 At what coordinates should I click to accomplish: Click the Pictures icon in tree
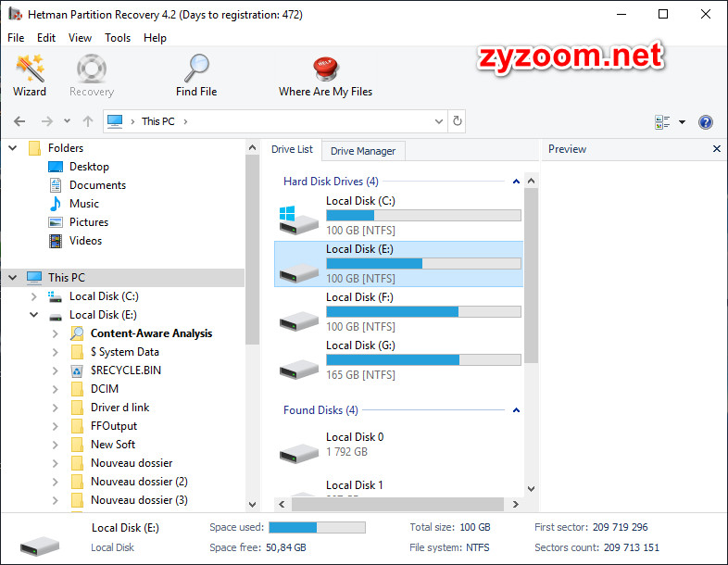56,222
